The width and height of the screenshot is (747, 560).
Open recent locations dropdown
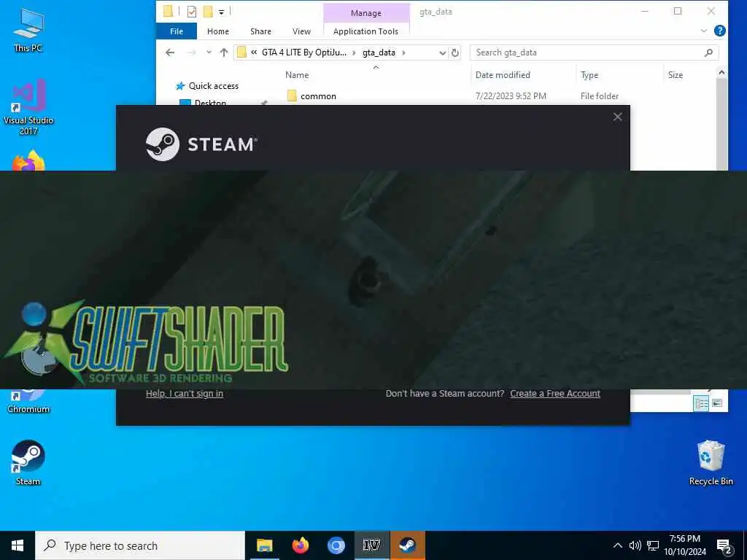(209, 52)
